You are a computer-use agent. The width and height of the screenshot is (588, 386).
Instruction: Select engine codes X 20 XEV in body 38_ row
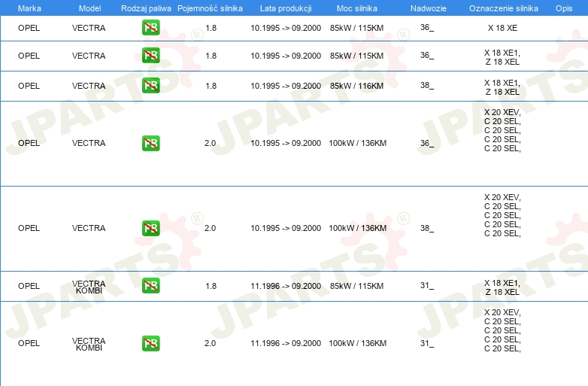(502, 215)
